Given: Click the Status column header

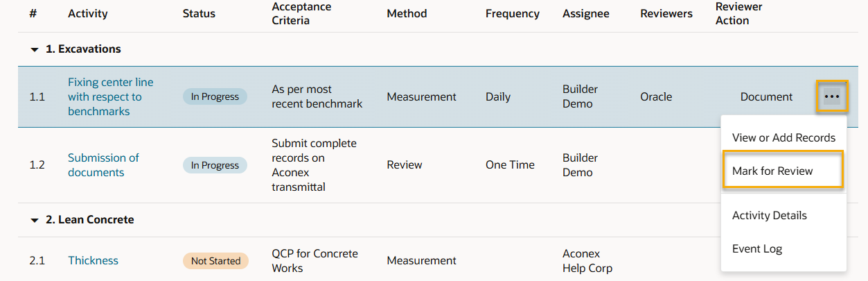Looking at the screenshot, I should [x=199, y=14].
